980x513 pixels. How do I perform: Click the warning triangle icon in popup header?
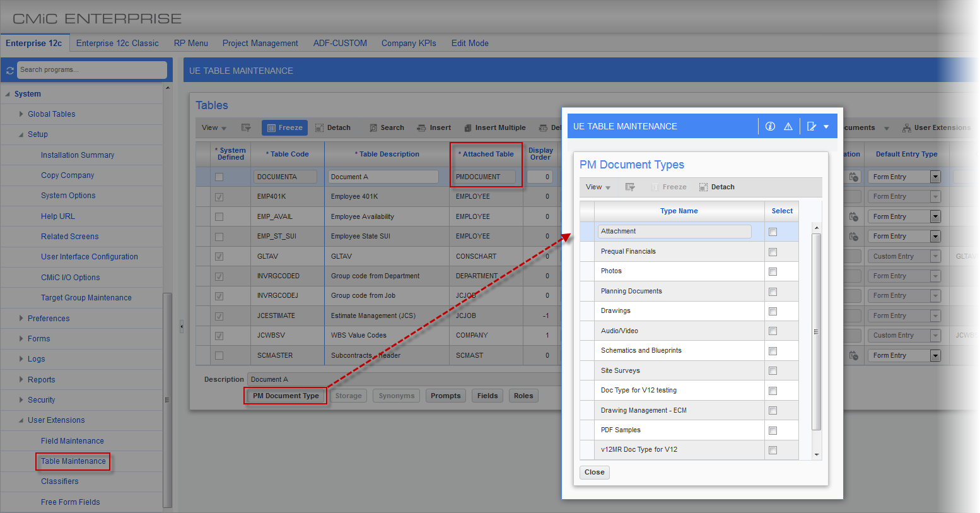(x=788, y=126)
